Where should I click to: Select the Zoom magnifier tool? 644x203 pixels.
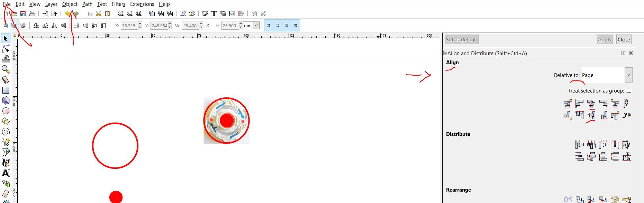(6, 69)
